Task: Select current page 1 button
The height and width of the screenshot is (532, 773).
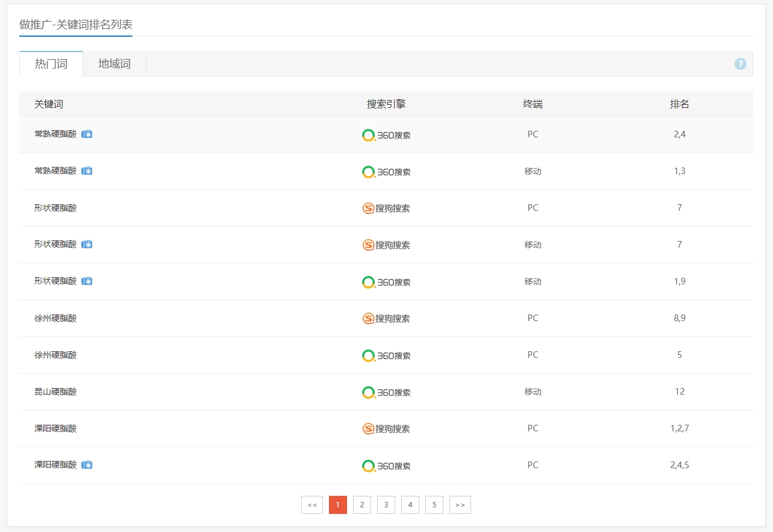Action: tap(337, 505)
